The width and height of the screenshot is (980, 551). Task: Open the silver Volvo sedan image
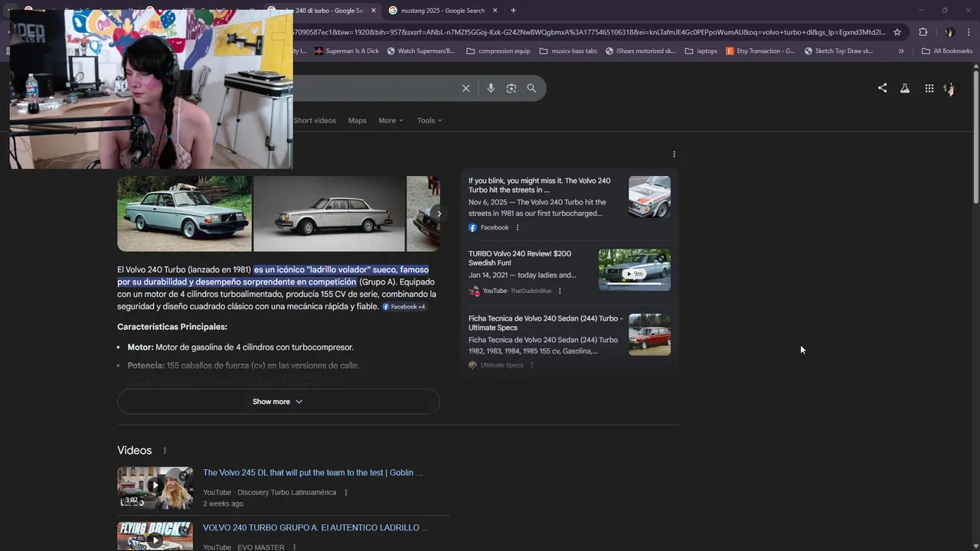pos(329,214)
